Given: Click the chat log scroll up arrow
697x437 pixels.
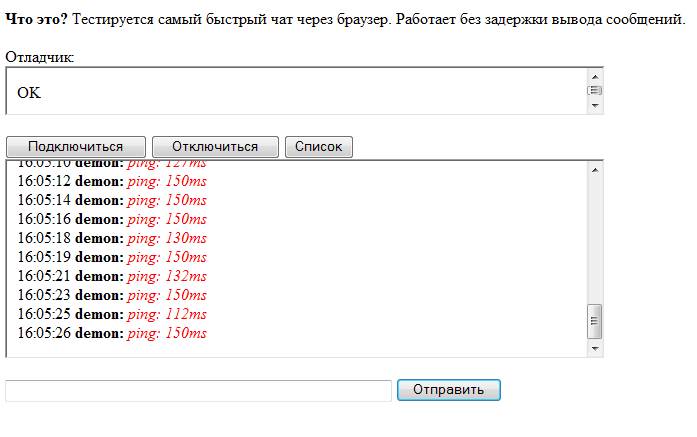Looking at the screenshot, I should pyautogui.click(x=595, y=170).
